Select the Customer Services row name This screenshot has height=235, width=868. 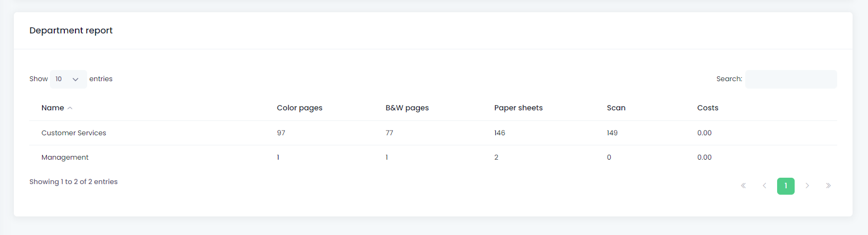pyautogui.click(x=74, y=133)
